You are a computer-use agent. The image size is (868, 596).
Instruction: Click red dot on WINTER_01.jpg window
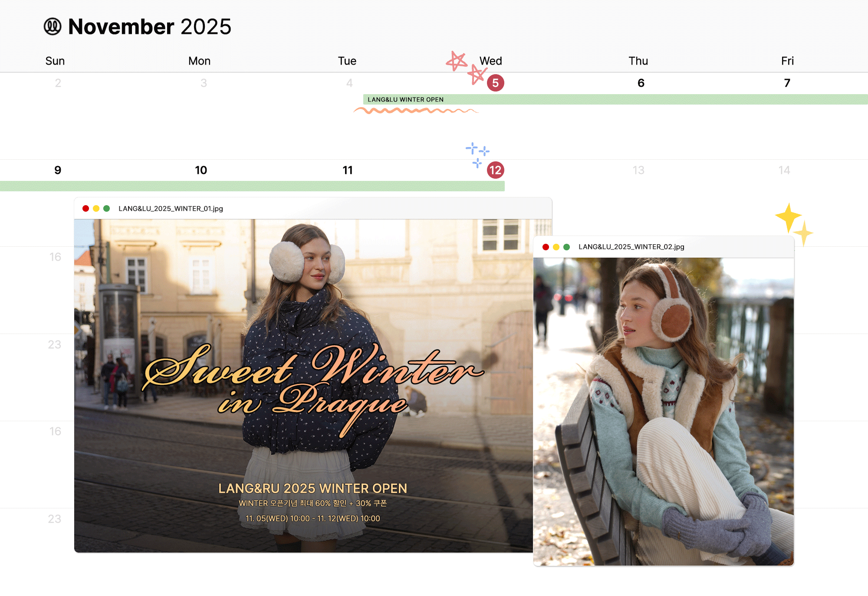[x=86, y=209]
